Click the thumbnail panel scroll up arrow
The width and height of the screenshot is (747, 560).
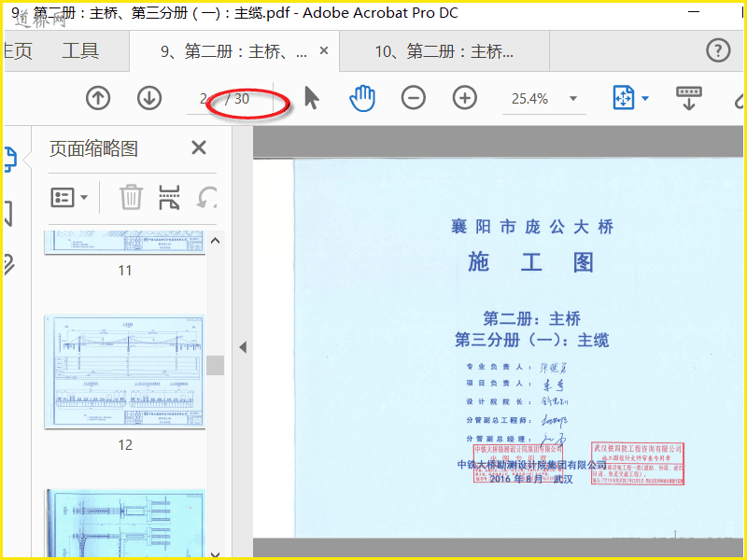216,241
